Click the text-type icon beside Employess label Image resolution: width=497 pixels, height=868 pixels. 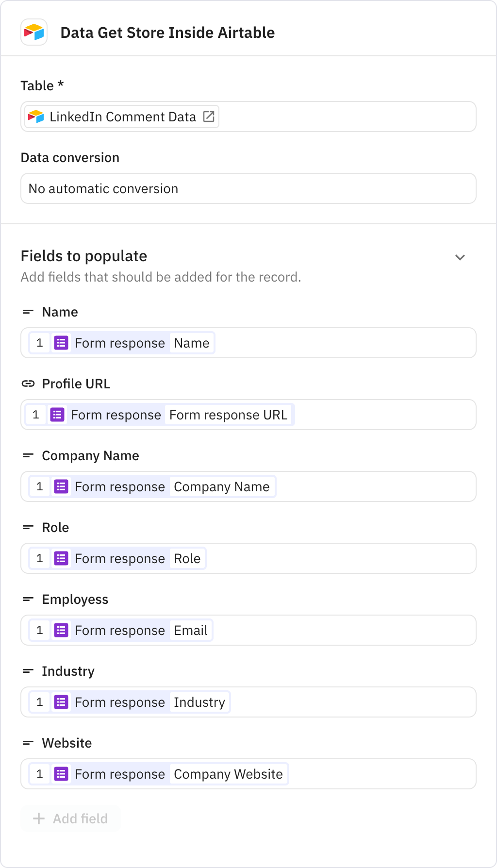[x=28, y=599]
